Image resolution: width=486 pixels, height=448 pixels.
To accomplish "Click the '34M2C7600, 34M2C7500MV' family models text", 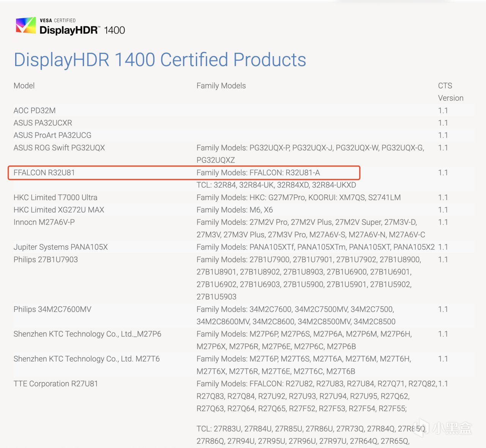I will coord(296,315).
